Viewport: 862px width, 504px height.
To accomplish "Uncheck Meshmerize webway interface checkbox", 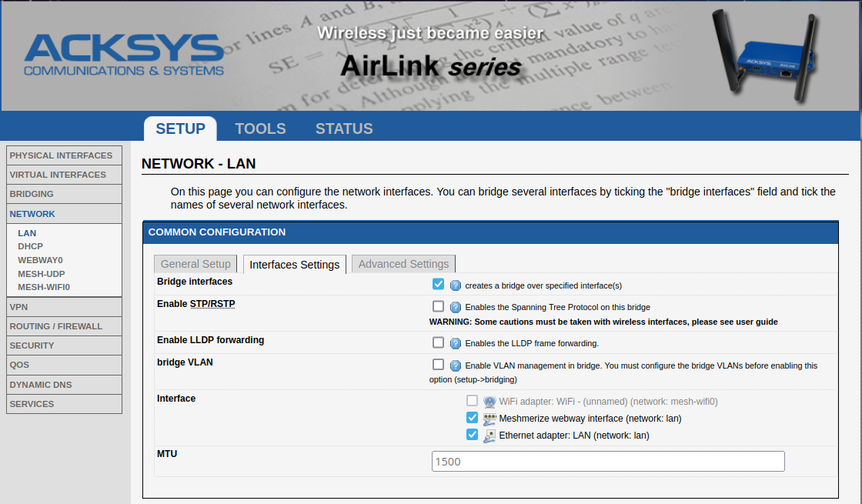I will pos(472,418).
